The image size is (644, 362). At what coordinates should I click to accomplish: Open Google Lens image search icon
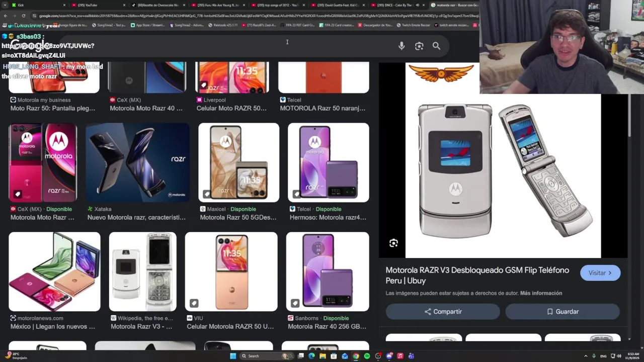coord(419,46)
